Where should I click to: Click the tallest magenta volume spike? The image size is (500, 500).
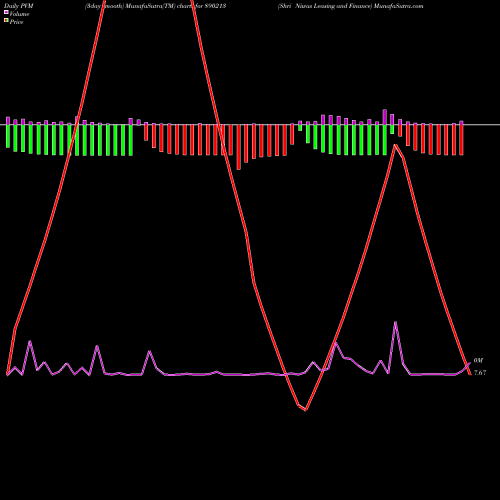pos(395,322)
